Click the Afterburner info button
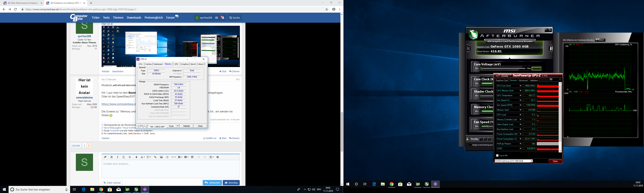Image resolution: width=644 pixels, height=193 pixels. click(551, 48)
